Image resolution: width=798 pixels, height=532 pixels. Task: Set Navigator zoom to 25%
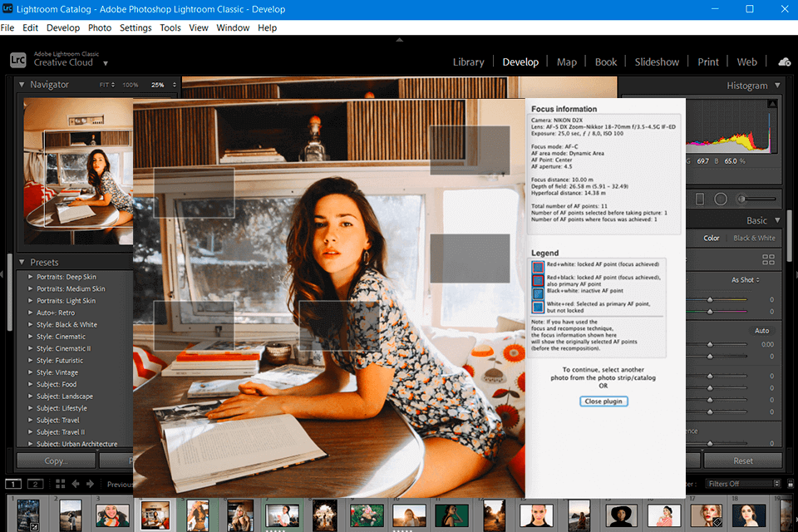pyautogui.click(x=158, y=85)
